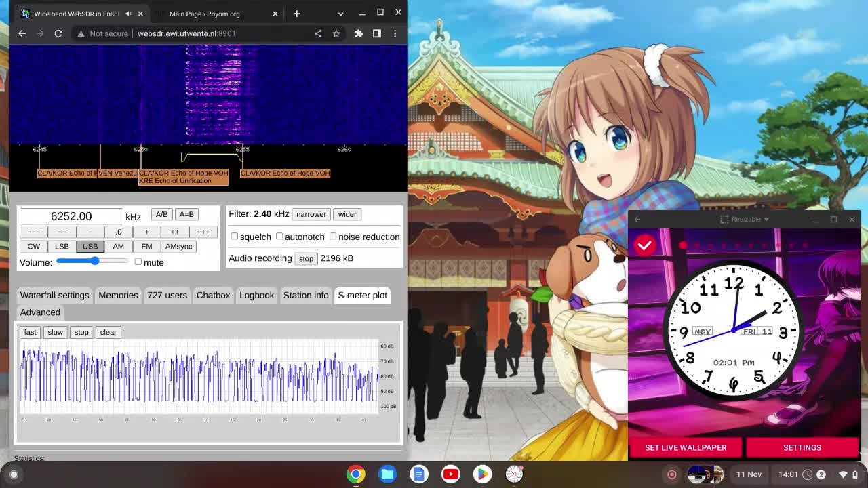The image size is (868, 488).
Task: Click the red checkmark in clock app
Action: click(645, 245)
